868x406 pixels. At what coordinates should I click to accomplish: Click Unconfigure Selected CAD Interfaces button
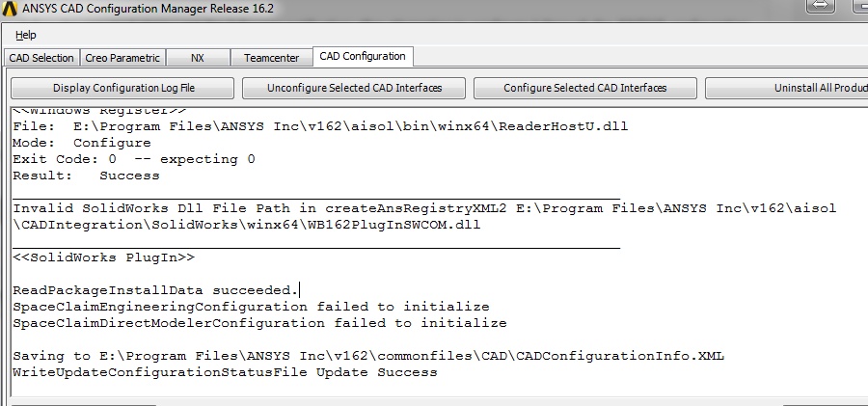354,88
